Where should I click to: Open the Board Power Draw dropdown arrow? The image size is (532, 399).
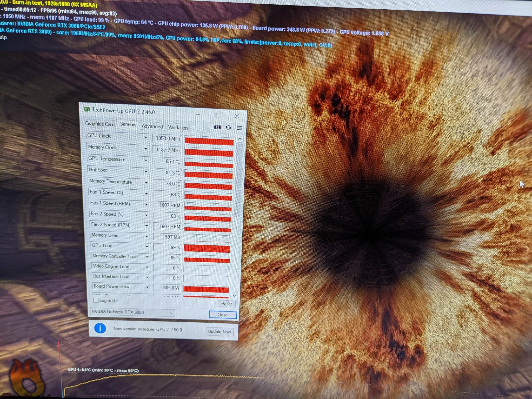pyautogui.click(x=147, y=287)
